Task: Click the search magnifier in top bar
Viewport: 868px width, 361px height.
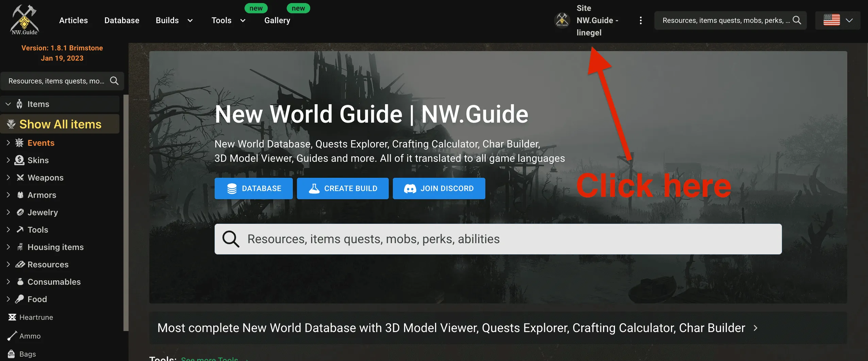Action: pyautogui.click(x=797, y=20)
